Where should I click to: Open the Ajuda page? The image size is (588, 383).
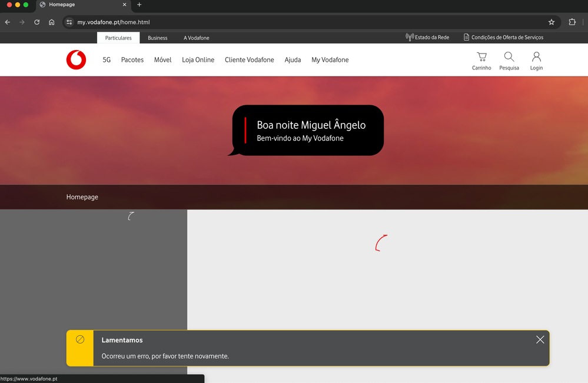293,59
